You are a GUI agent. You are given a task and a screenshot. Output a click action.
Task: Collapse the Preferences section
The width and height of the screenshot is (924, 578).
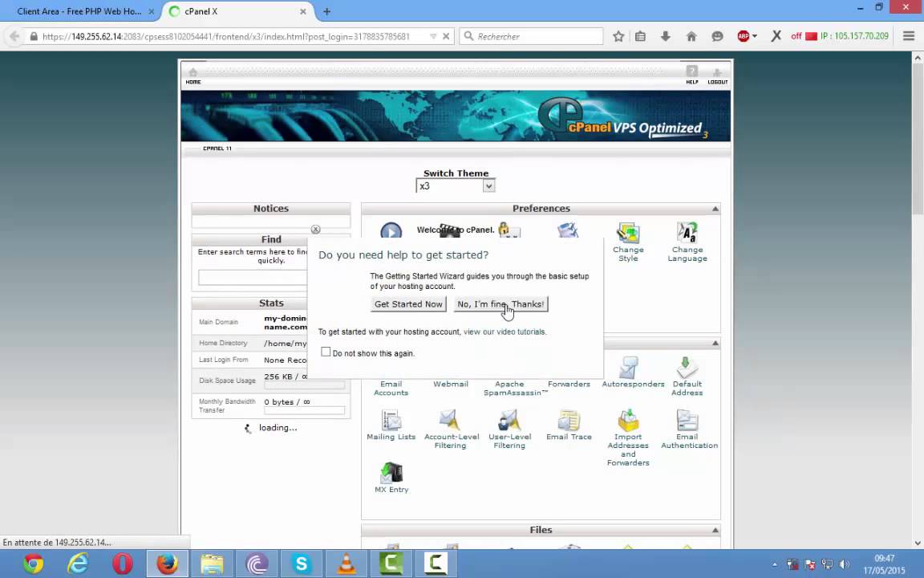[715, 209]
